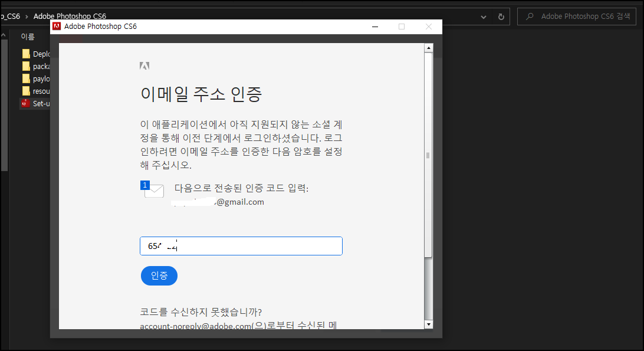
Task: Click the Explorer refresh button
Action: [501, 17]
